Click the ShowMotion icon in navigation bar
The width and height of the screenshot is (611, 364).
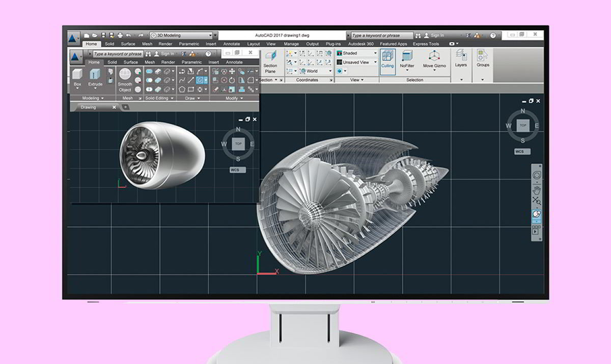point(536,231)
